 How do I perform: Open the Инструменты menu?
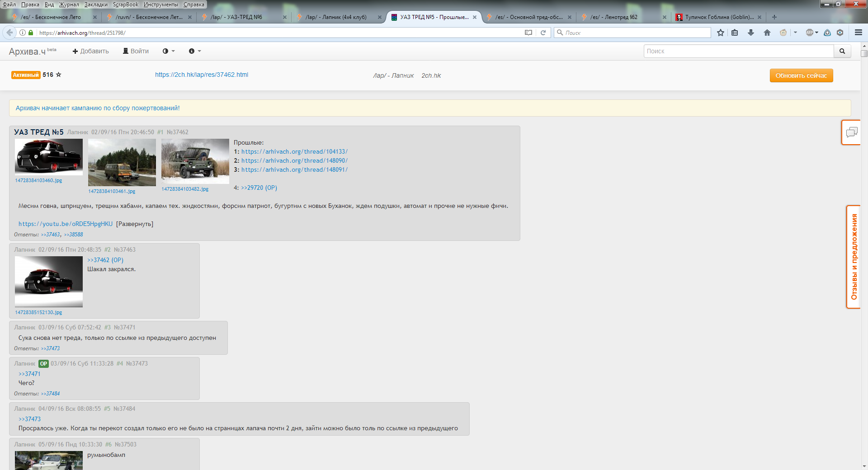click(x=161, y=5)
